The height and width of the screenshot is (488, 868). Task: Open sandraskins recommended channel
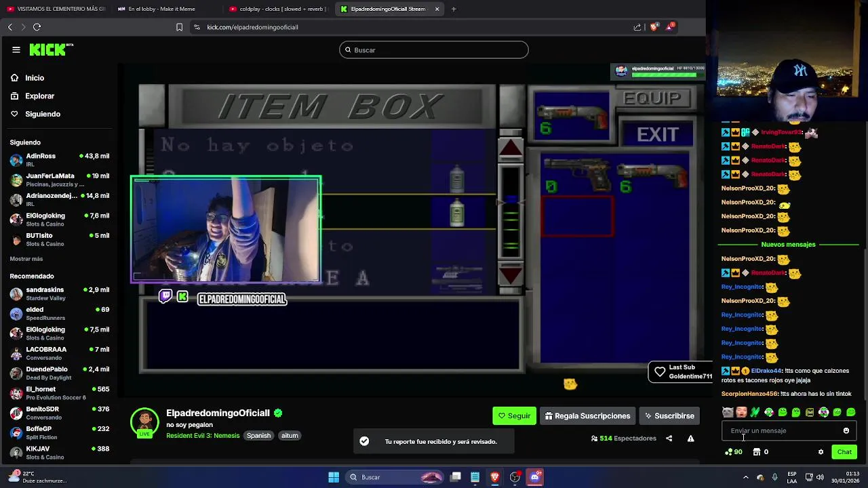[60, 293]
